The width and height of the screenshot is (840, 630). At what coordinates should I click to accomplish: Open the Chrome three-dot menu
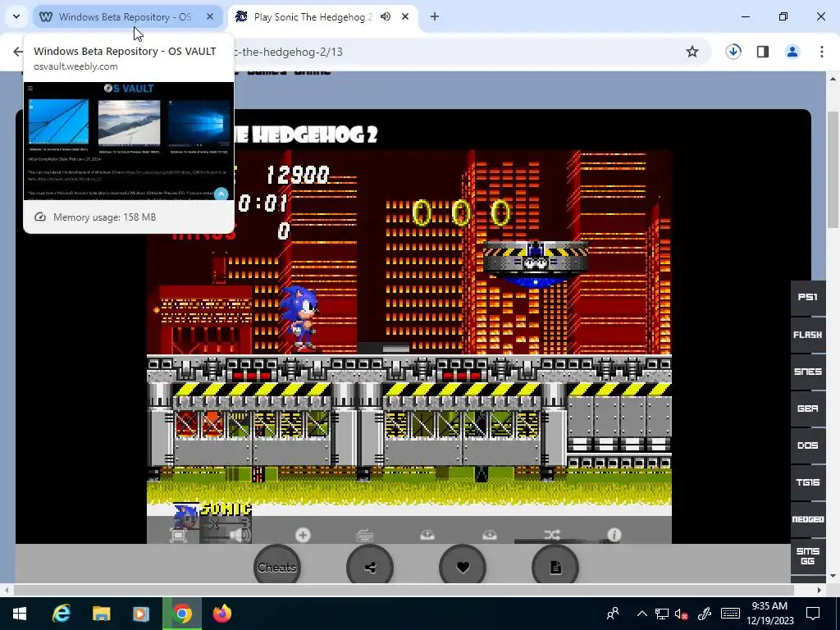tap(822, 52)
